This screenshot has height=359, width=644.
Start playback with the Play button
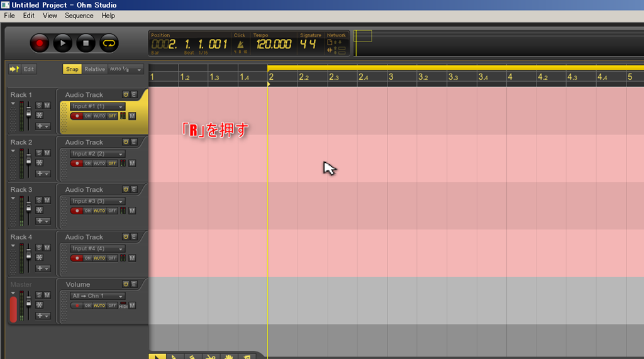pos(63,43)
